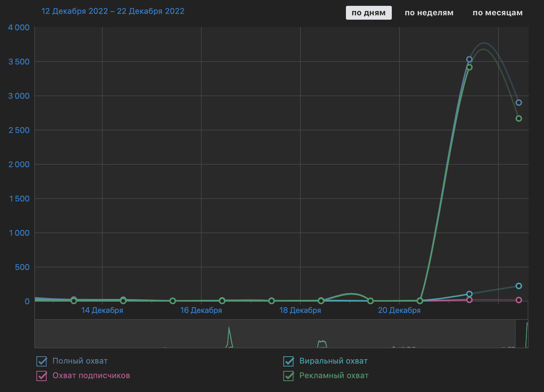The image size is (544, 392).
Task: Click the last green Рекламный охват data point
Action: 519,118
